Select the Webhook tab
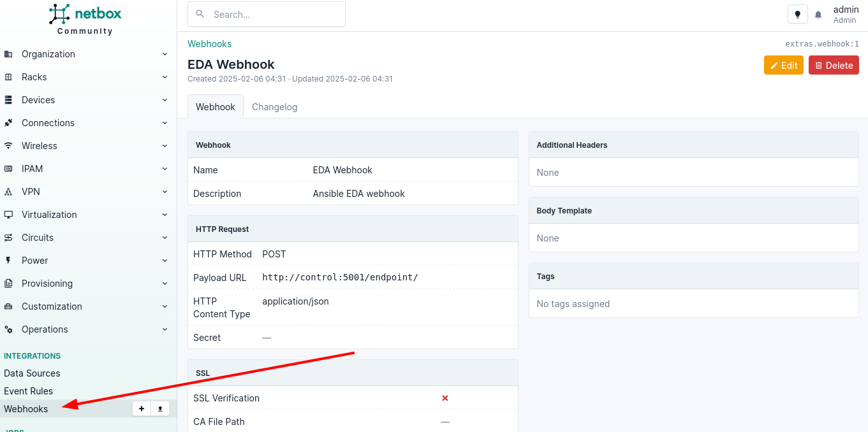The width and height of the screenshot is (868, 432). pyautogui.click(x=216, y=107)
